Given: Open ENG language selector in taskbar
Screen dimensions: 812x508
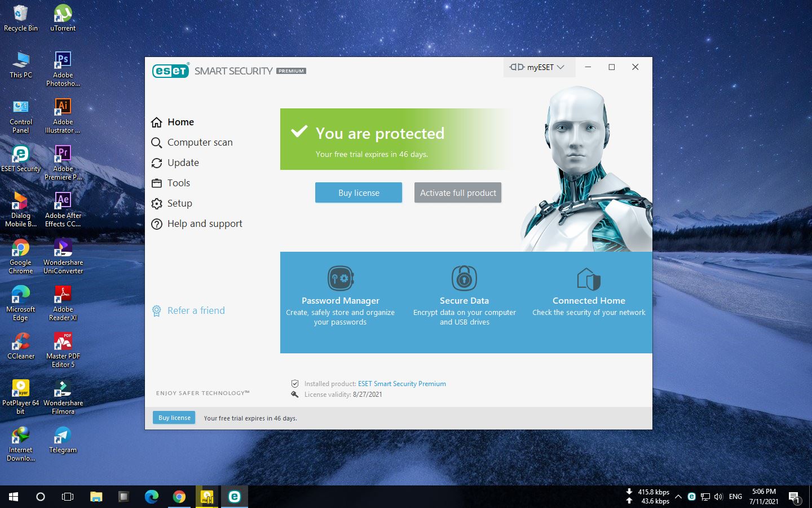Looking at the screenshot, I should tap(735, 497).
